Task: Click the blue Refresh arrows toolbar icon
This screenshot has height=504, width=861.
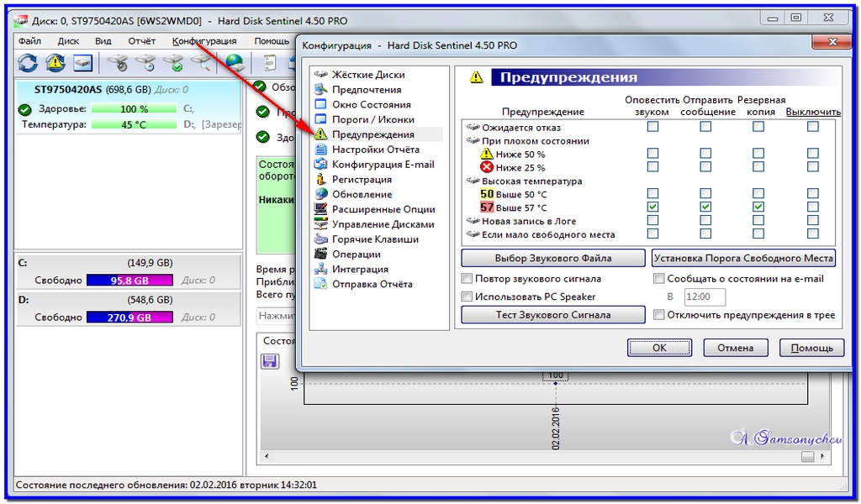Action: [x=28, y=62]
